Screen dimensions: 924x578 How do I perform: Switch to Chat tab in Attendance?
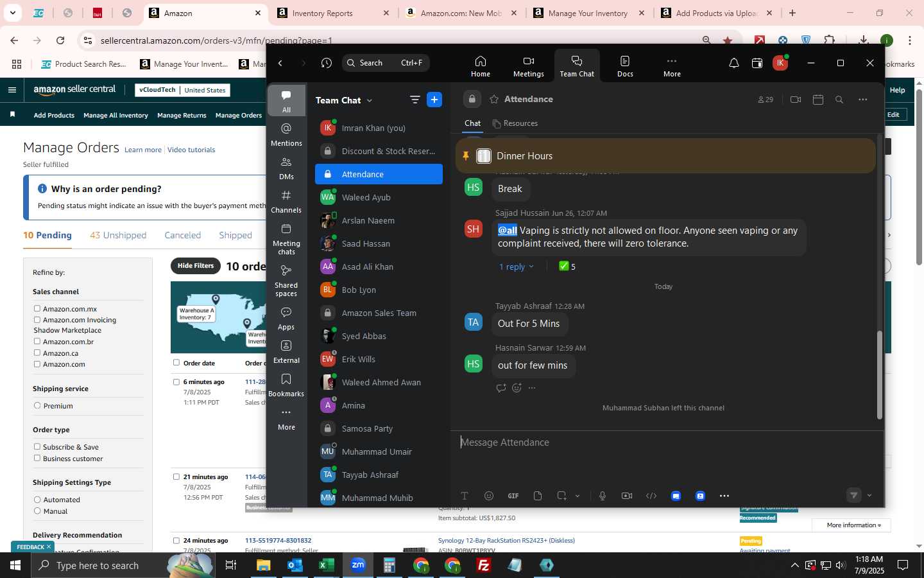coord(473,123)
